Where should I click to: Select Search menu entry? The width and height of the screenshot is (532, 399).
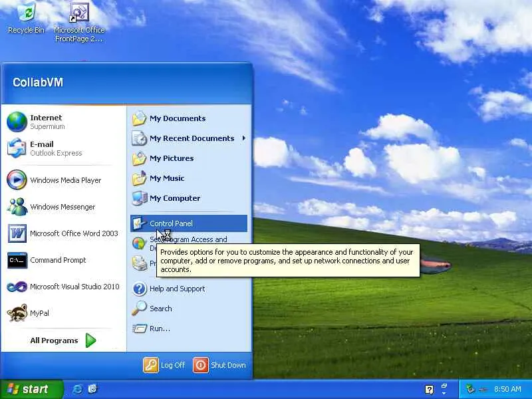pyautogui.click(x=189, y=309)
